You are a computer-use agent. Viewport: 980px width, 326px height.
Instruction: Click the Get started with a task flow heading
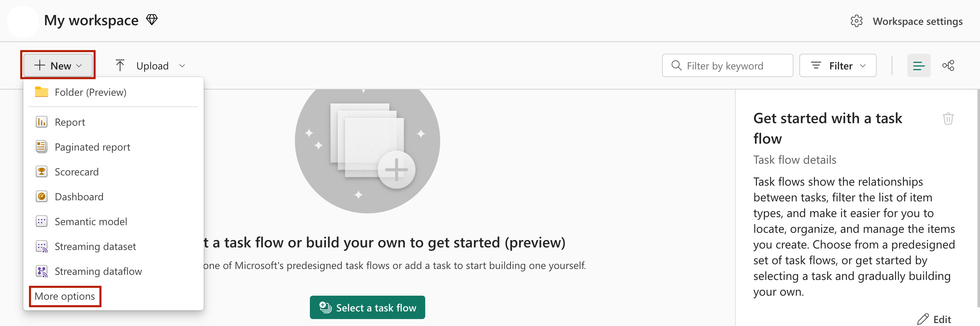[827, 128]
